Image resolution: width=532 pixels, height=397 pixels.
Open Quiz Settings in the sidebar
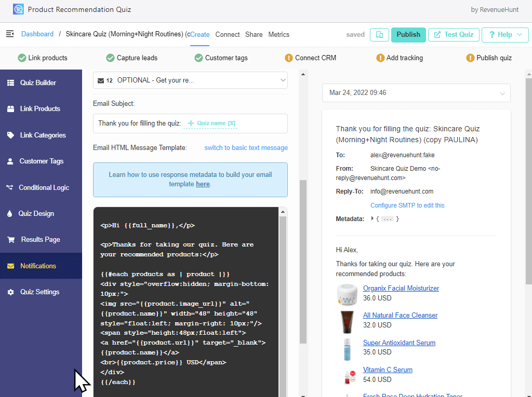coord(41,292)
